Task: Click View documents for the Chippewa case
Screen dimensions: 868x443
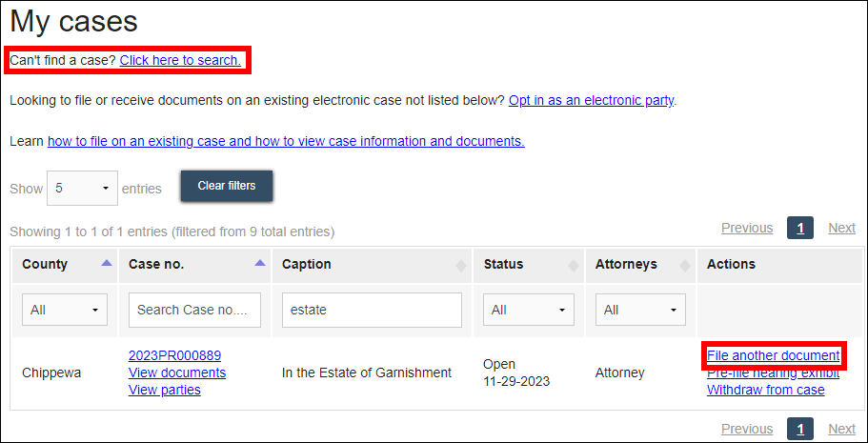Action: pos(177,373)
